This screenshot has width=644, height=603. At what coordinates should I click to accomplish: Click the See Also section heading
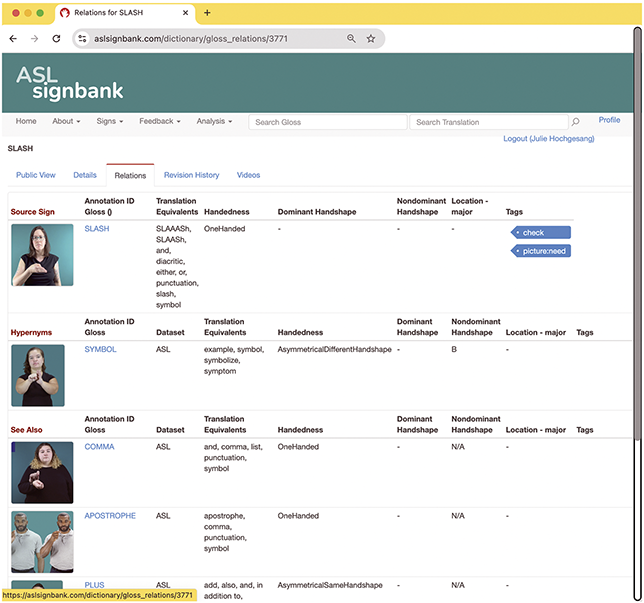(26, 430)
